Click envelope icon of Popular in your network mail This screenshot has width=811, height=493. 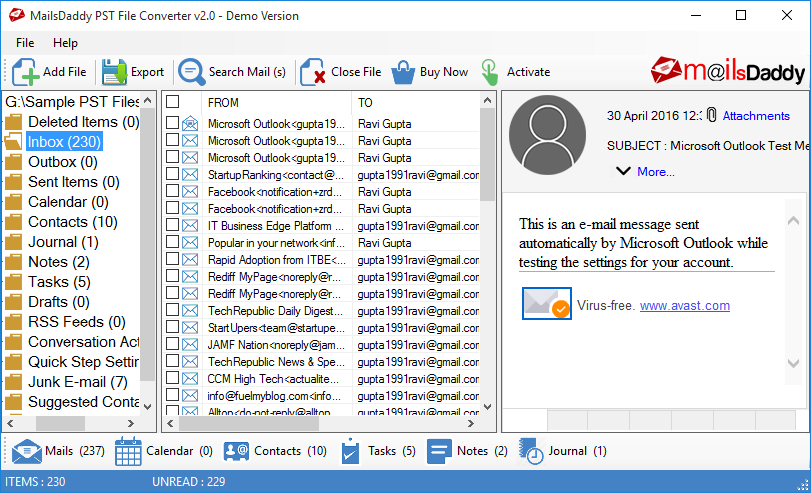click(190, 243)
